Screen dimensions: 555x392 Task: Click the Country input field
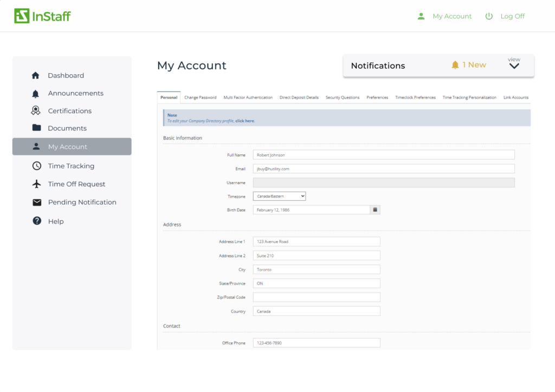pyautogui.click(x=317, y=311)
